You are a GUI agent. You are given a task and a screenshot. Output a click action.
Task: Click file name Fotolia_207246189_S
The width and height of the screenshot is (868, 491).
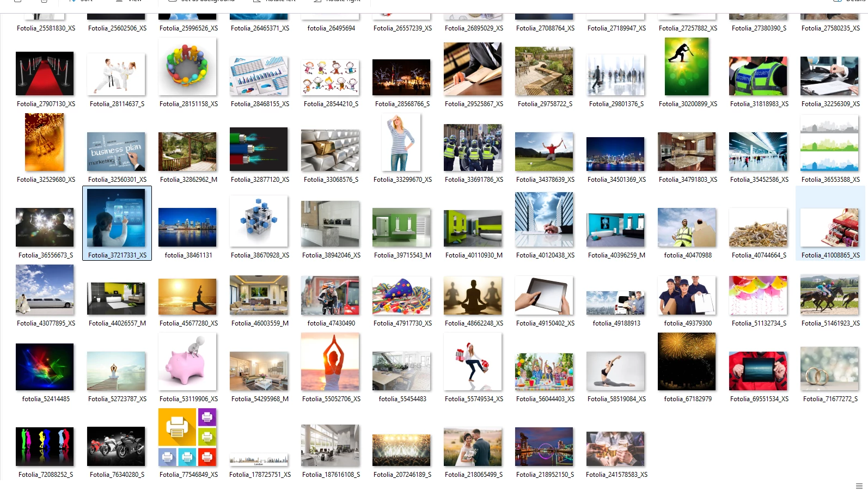(402, 474)
